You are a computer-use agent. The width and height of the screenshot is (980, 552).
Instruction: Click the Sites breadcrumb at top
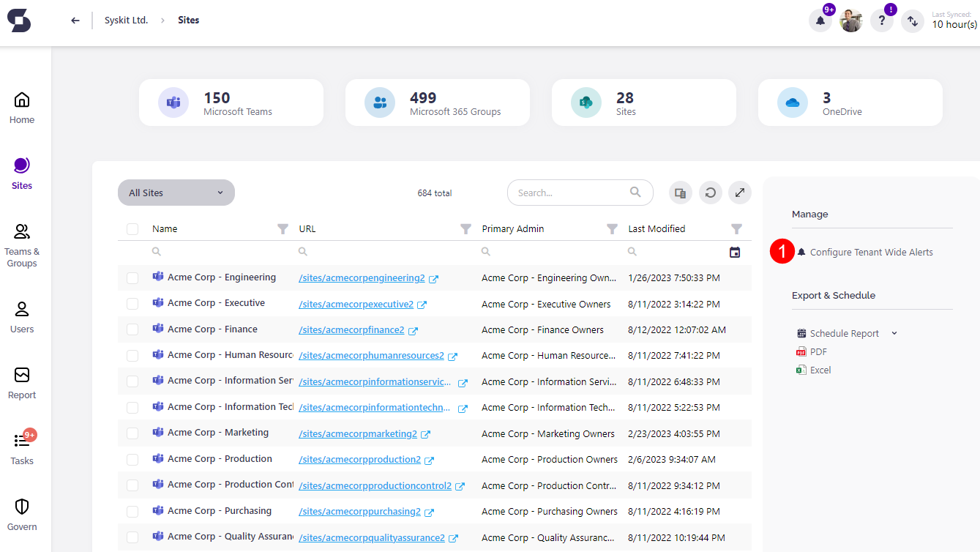point(188,20)
